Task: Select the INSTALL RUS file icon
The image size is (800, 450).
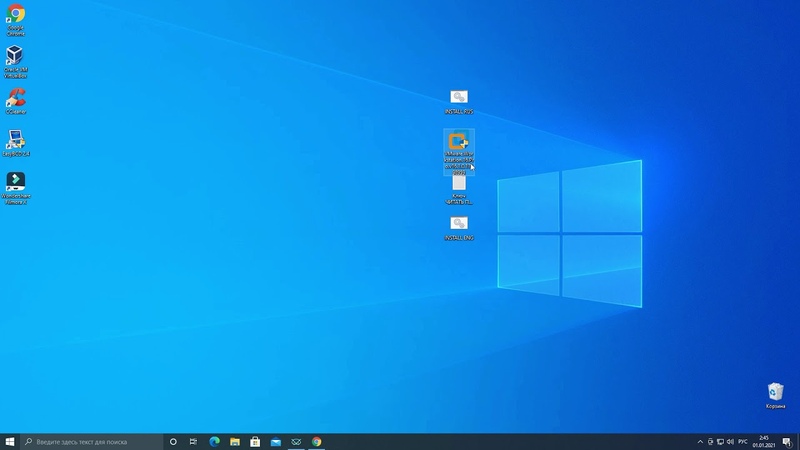Action: (x=459, y=102)
